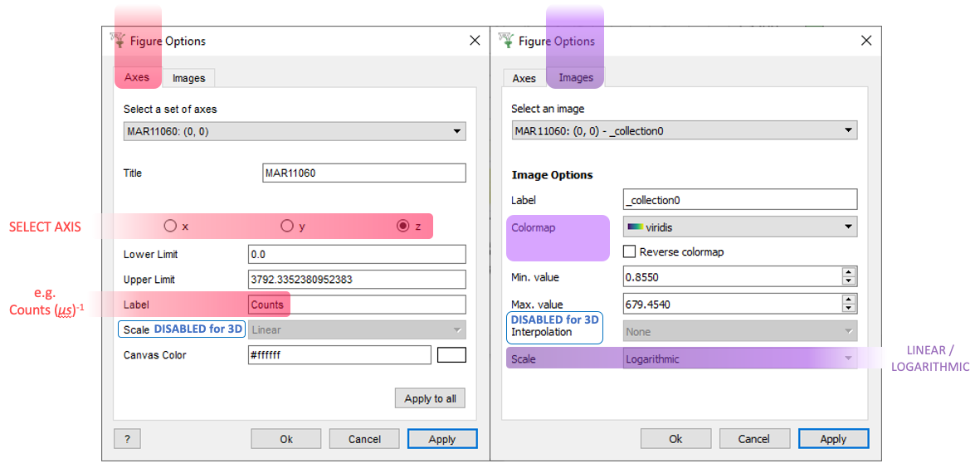Open the 'Select an image' dropdown
Screen dimensions: 980x473
(685, 131)
